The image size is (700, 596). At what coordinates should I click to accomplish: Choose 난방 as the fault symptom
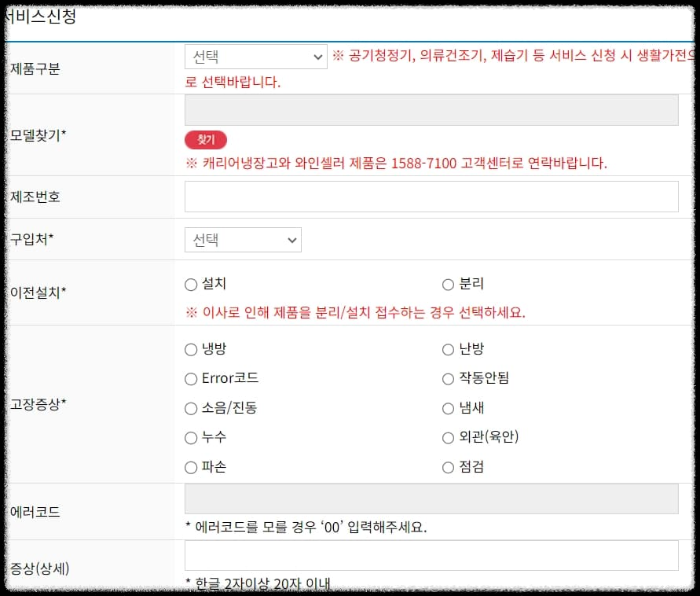point(447,348)
